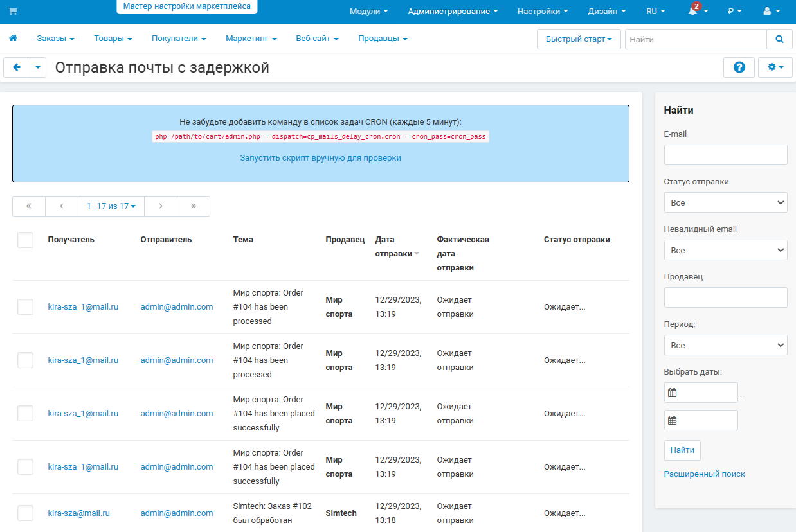Viewport: 796px width, 532px height.
Task: Open the Модули menu
Action: (368, 12)
